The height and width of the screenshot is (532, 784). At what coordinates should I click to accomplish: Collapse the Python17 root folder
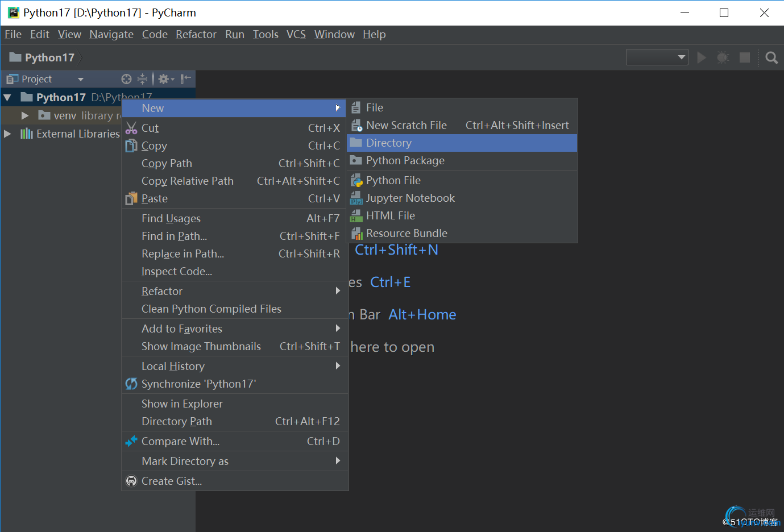point(7,98)
